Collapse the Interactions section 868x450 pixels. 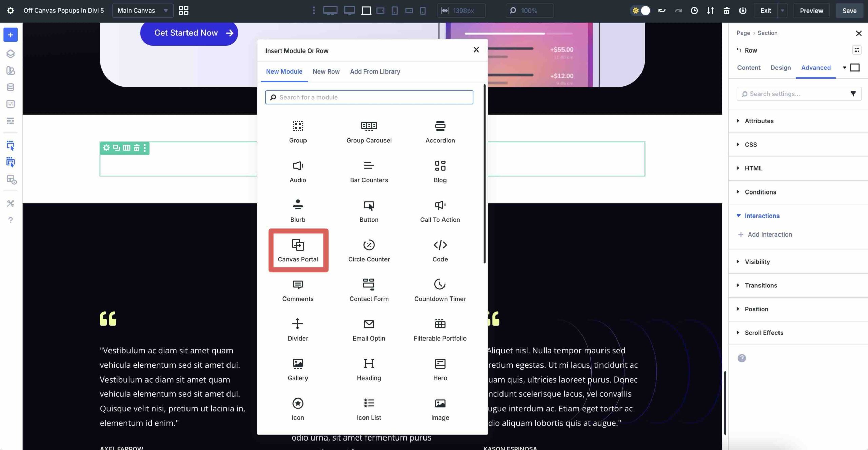pos(762,216)
